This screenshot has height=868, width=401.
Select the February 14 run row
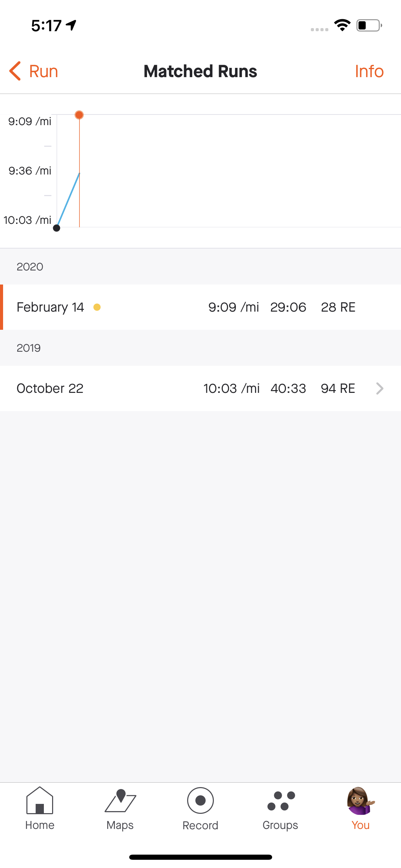click(200, 307)
